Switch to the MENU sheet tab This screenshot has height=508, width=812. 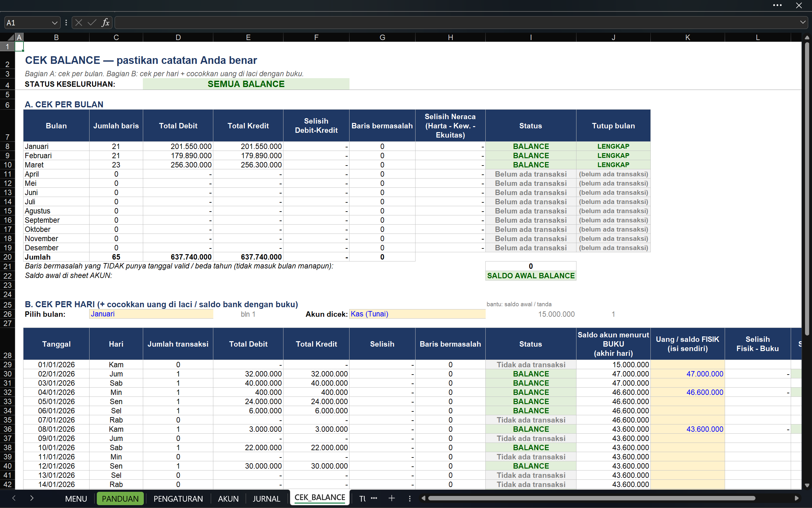(x=76, y=498)
